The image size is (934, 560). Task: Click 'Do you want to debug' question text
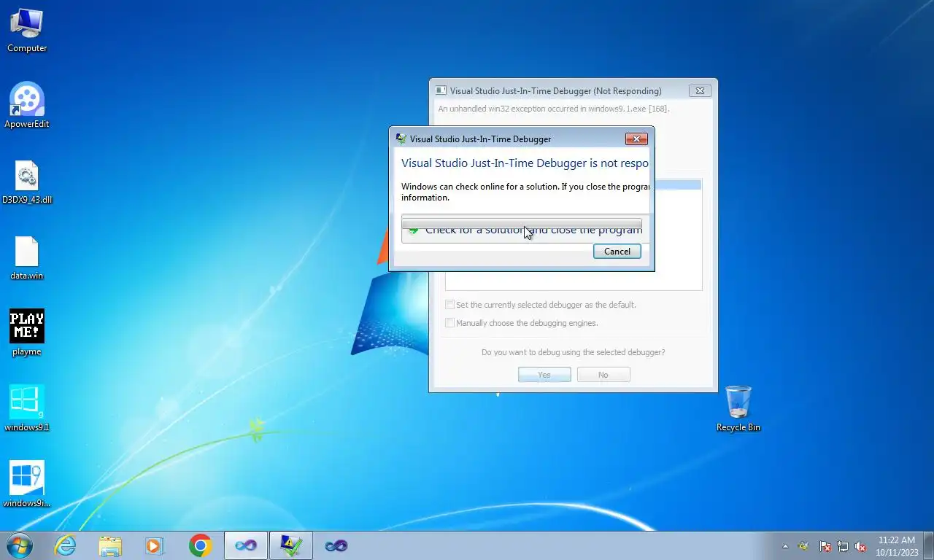click(x=574, y=352)
